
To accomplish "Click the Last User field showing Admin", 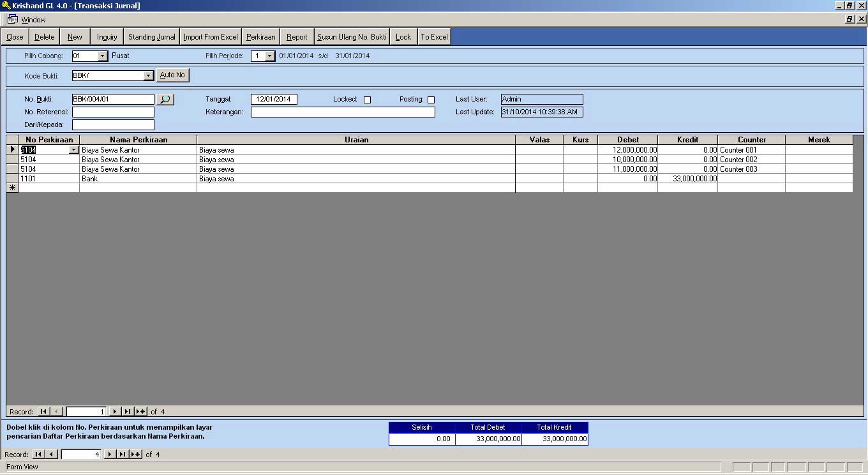I will (542, 100).
